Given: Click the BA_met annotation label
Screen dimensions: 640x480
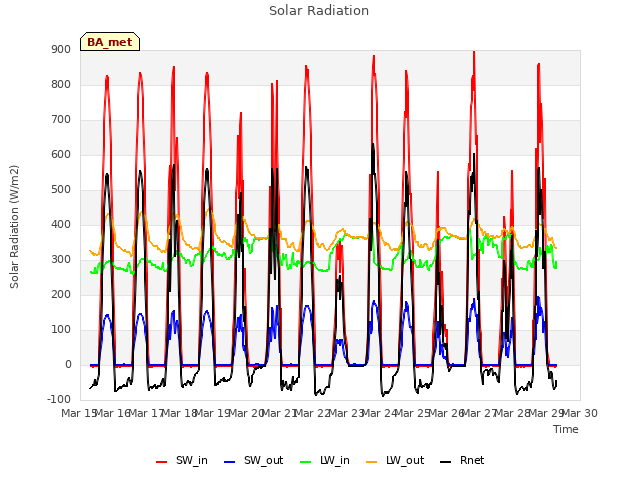Looking at the screenshot, I should point(110,42).
